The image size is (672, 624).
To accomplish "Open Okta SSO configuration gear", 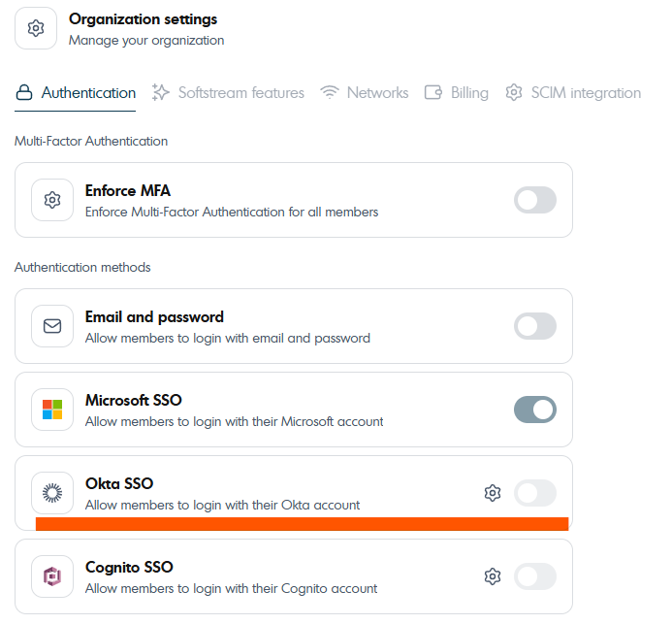I will click(493, 493).
